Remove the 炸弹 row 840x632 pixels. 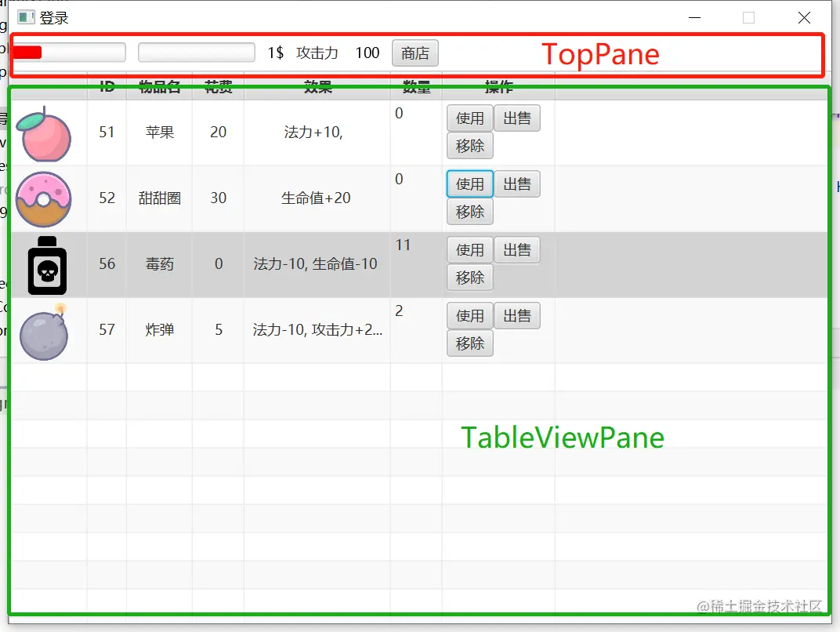[x=470, y=343]
